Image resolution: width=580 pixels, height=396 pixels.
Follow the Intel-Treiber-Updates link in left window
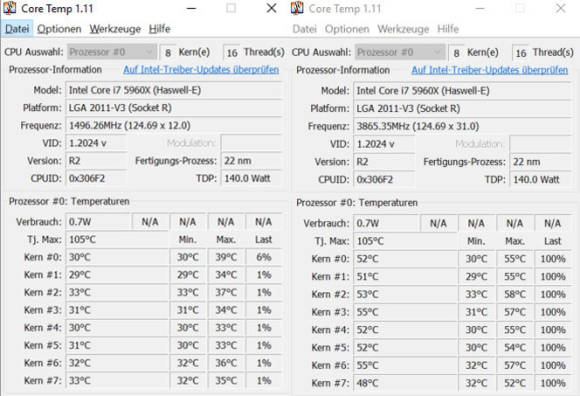click(x=201, y=70)
